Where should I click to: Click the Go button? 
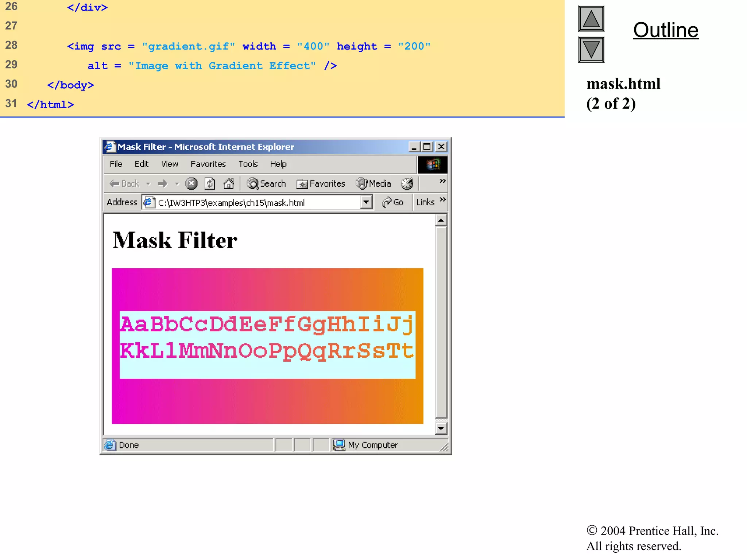(x=393, y=202)
